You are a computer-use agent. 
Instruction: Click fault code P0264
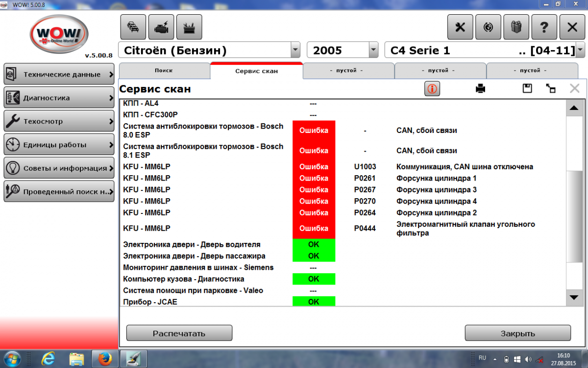tap(365, 213)
